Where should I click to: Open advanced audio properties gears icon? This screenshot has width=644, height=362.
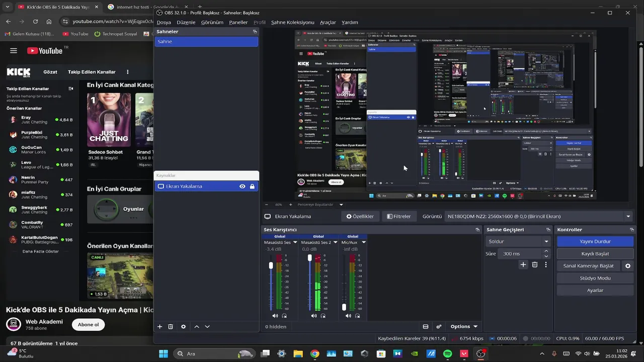coord(439,326)
